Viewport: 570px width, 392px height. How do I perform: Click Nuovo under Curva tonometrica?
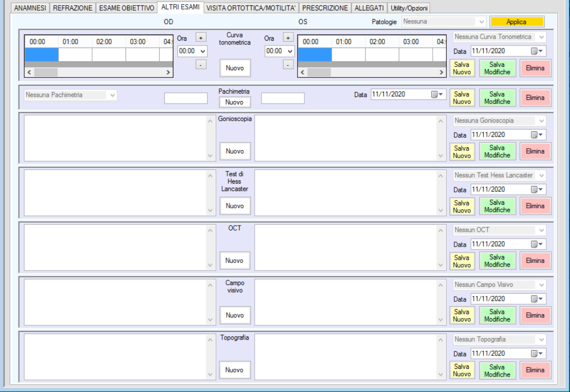(x=235, y=68)
